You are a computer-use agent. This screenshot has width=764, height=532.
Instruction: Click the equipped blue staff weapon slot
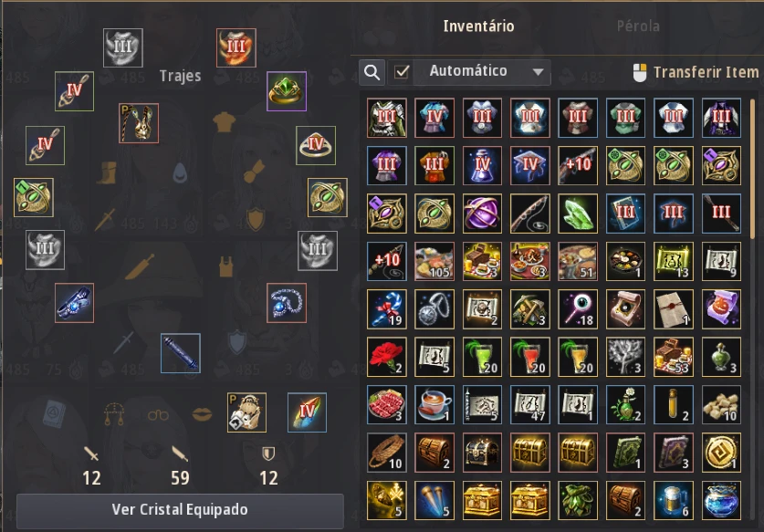tap(181, 353)
